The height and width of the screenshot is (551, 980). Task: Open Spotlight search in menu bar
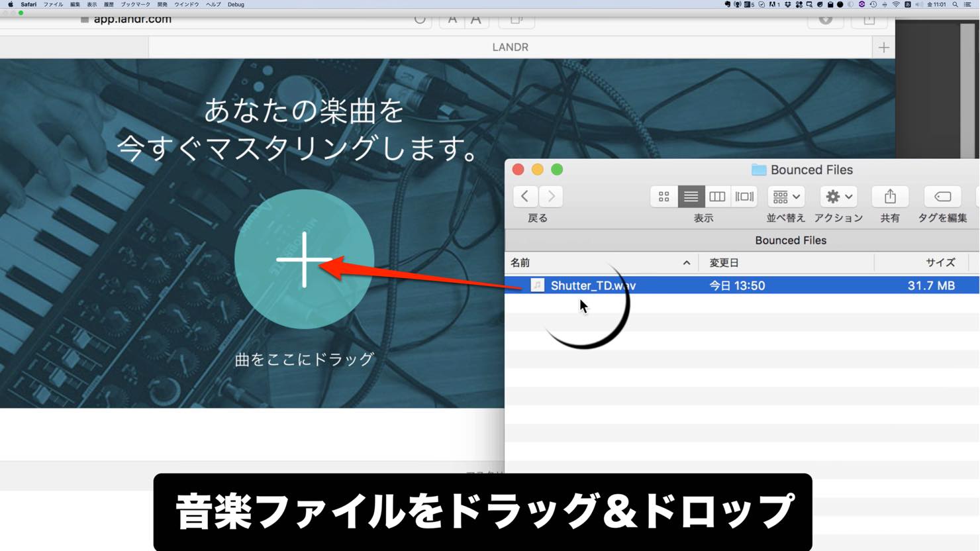click(955, 4)
